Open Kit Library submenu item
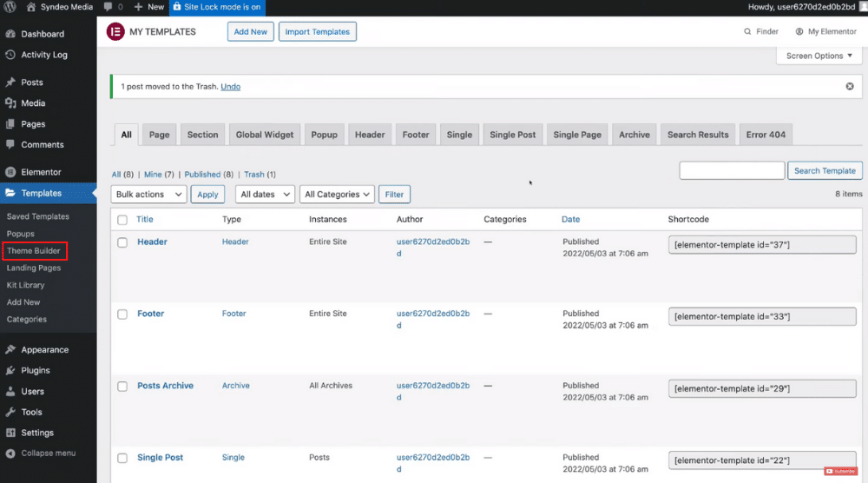Viewport: 868px width, 483px height. click(25, 285)
